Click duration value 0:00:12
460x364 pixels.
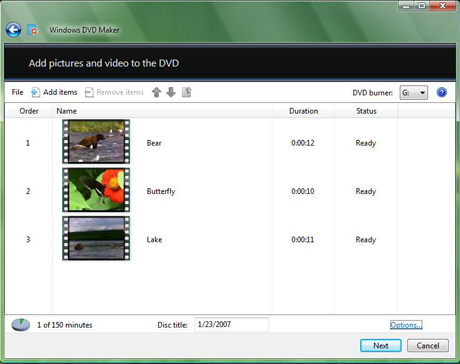click(303, 143)
